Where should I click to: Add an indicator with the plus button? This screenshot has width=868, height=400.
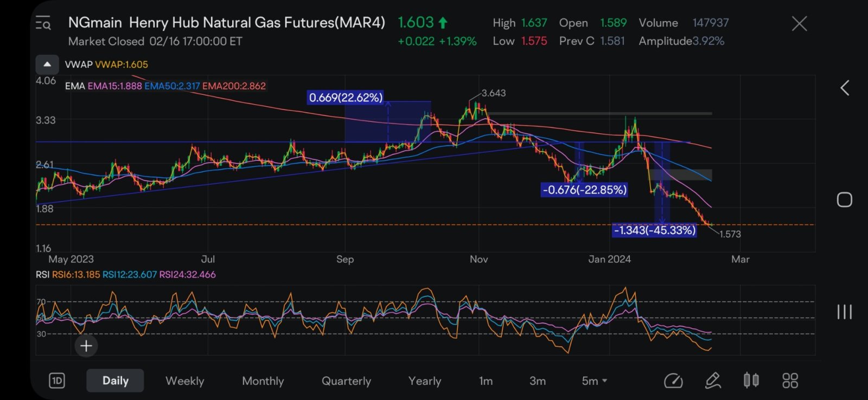pyautogui.click(x=86, y=346)
